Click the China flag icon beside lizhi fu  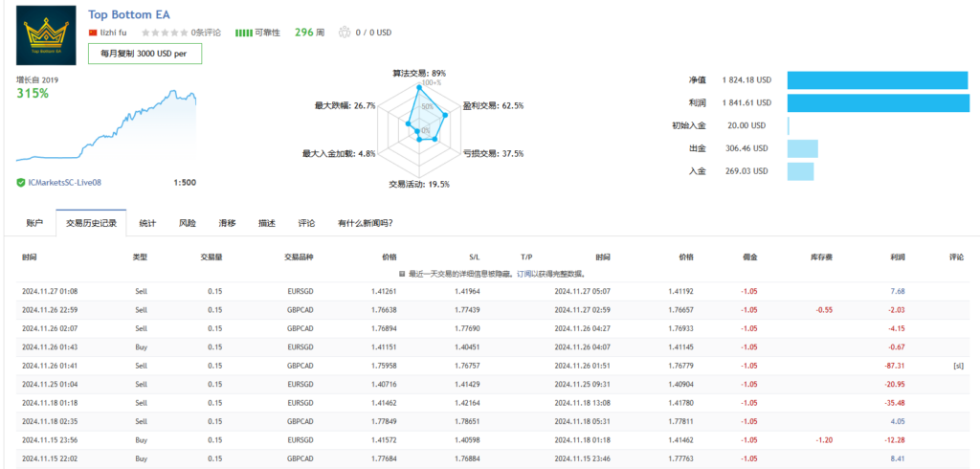tap(93, 33)
